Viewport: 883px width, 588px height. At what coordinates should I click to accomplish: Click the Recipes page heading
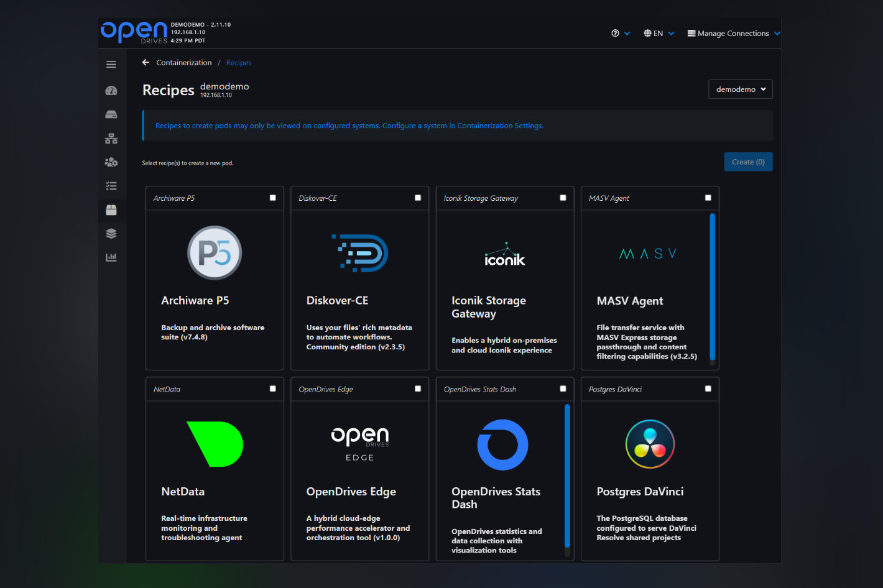(x=169, y=90)
